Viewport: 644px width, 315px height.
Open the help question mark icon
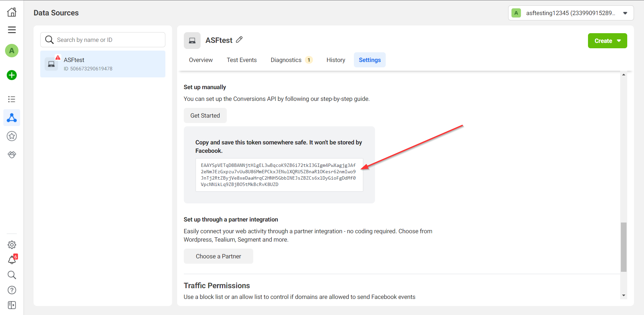(12, 290)
